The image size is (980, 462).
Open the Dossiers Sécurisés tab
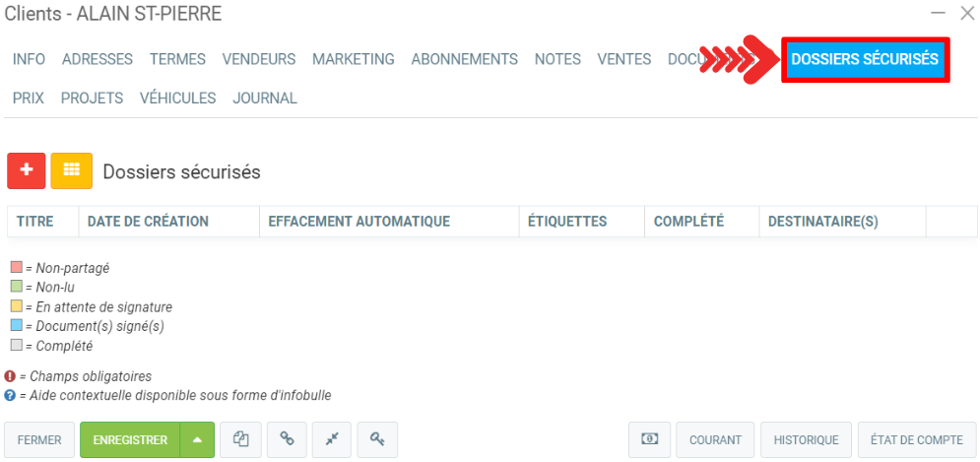[x=865, y=59]
